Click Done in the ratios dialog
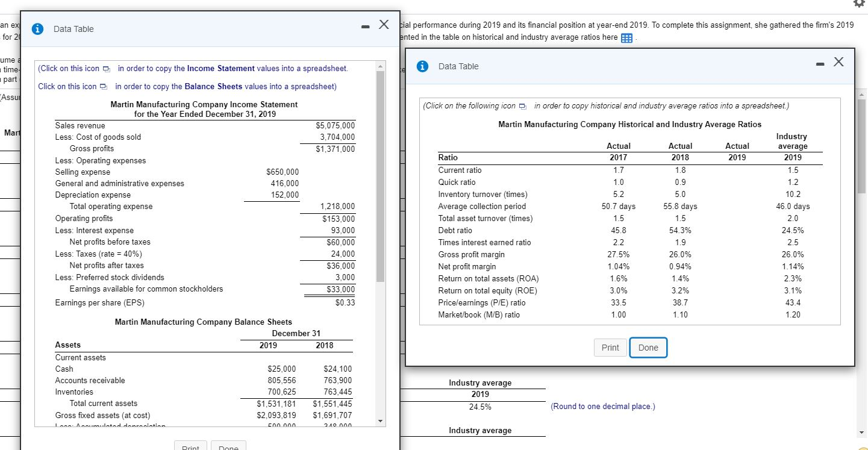 click(648, 348)
